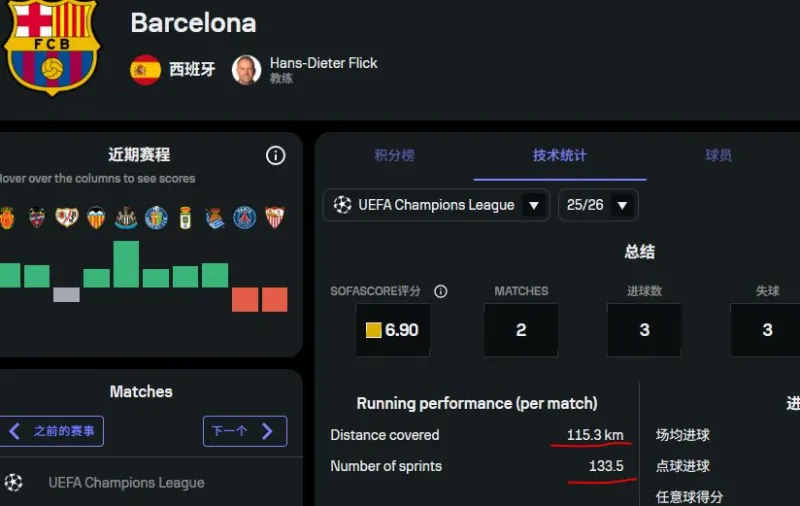800x506 pixels.
Task: Click the info icon beside 近期赛程
Action: [275, 155]
